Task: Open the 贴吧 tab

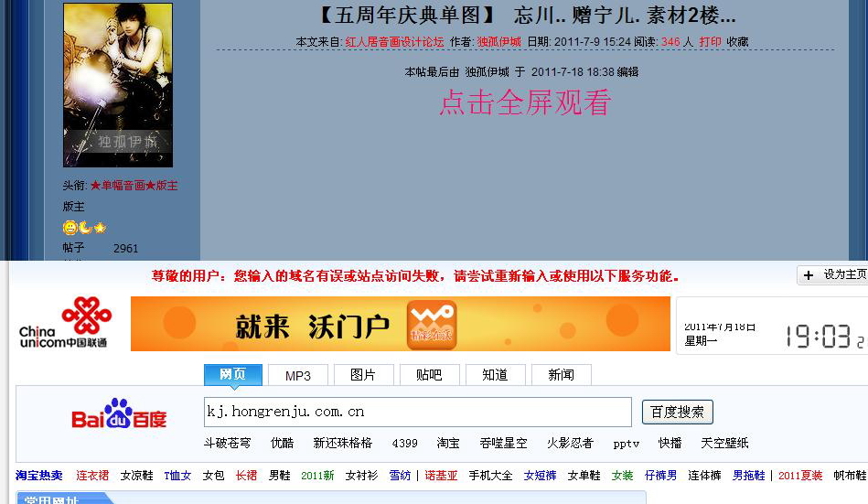Action: (x=428, y=375)
